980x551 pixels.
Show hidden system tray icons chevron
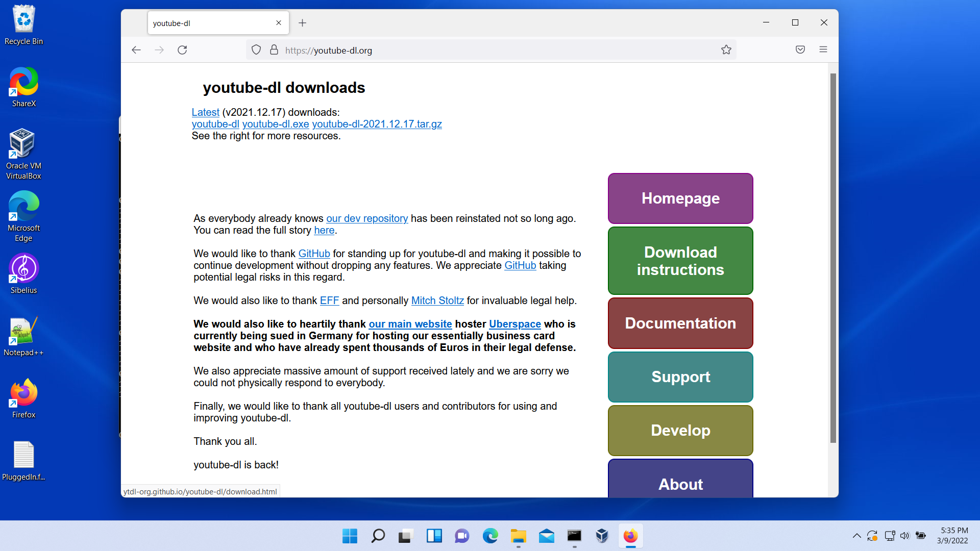(856, 536)
